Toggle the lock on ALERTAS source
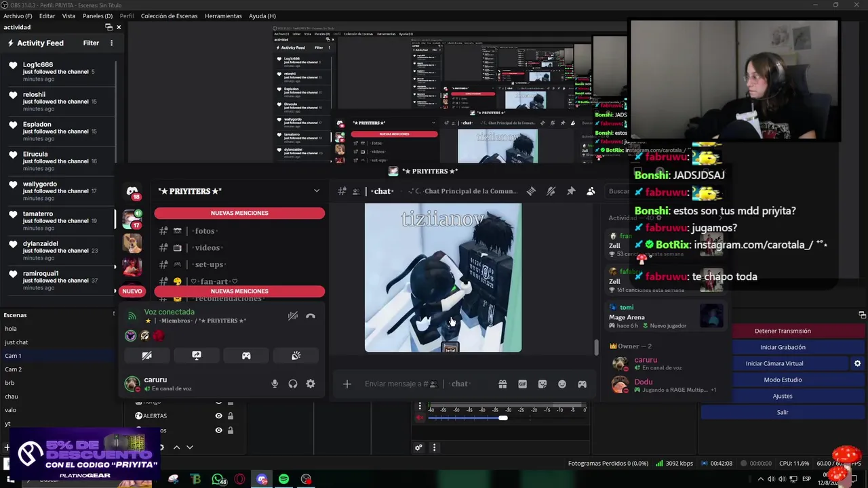The image size is (868, 488). coord(231,416)
